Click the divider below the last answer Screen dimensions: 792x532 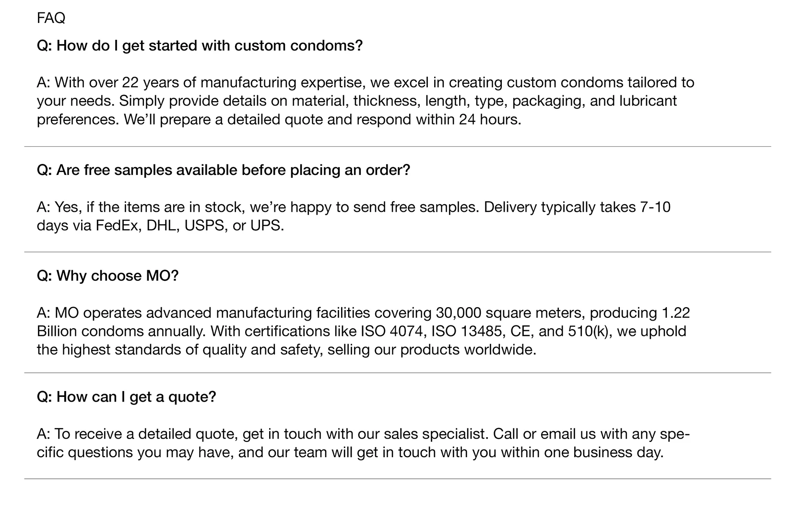coord(397,479)
